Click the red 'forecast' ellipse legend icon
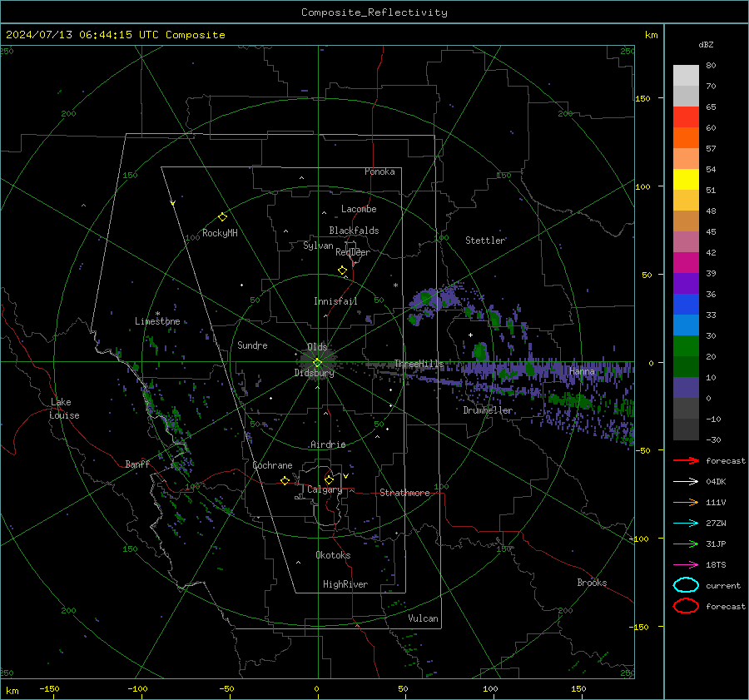Viewport: 749px width, 700px height. [x=686, y=606]
